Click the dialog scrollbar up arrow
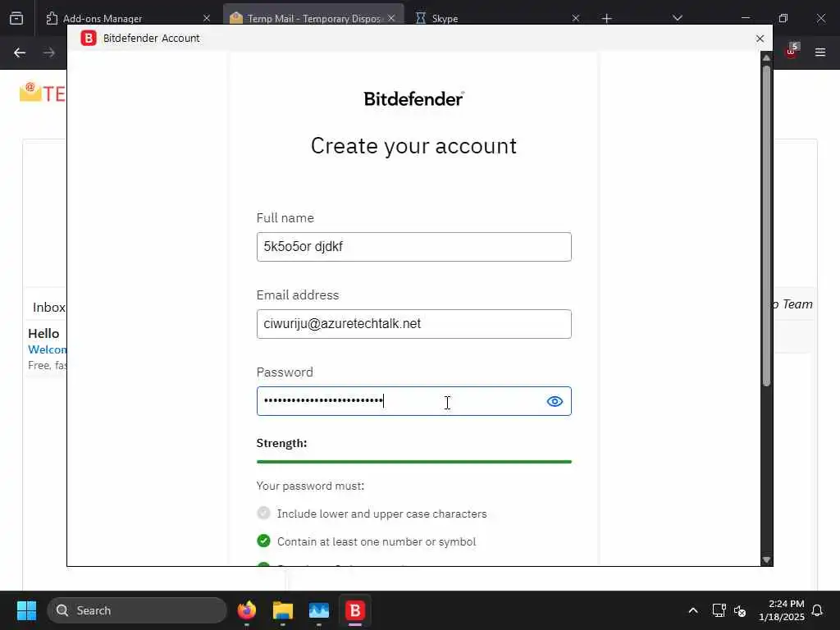Screen dimensions: 840x630 (x=767, y=57)
